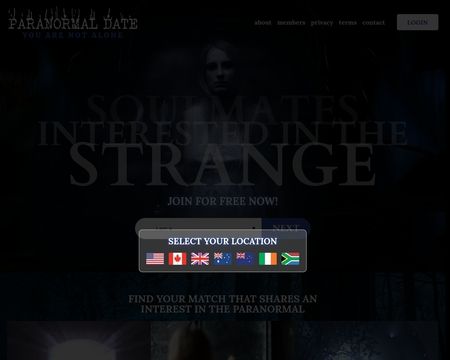The width and height of the screenshot is (450, 360).
Task: Pick the South Africa flag
Action: (x=290, y=259)
